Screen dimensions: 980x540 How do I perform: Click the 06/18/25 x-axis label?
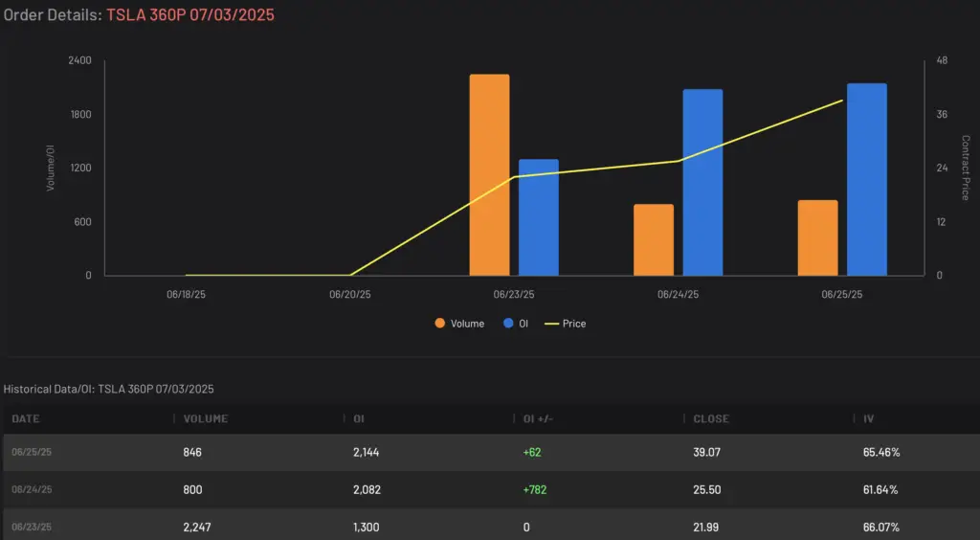(x=186, y=294)
